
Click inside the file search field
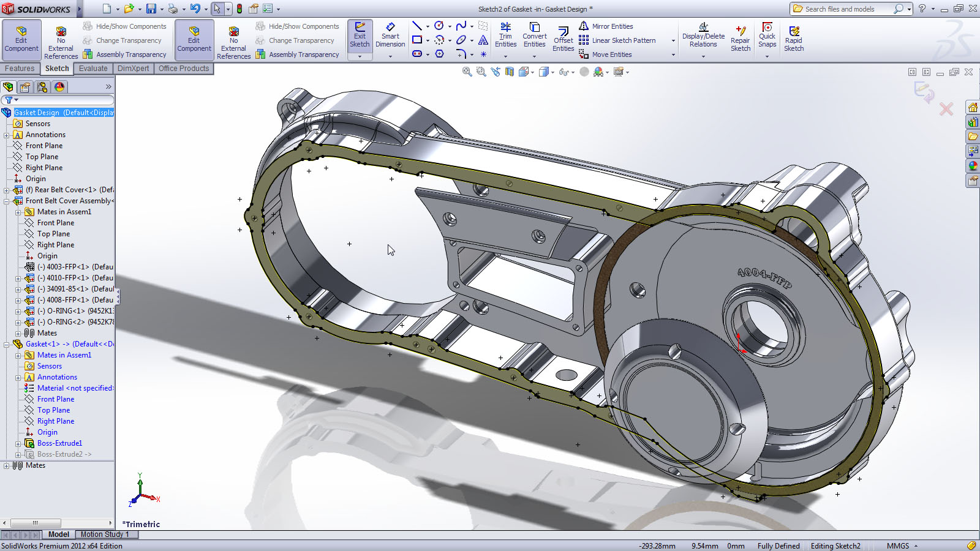tap(845, 9)
